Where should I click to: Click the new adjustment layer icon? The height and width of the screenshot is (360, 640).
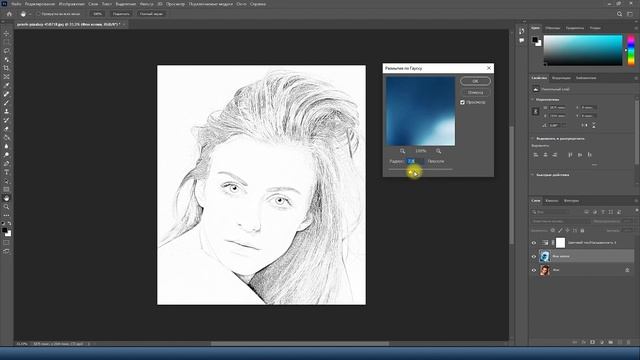[602, 342]
